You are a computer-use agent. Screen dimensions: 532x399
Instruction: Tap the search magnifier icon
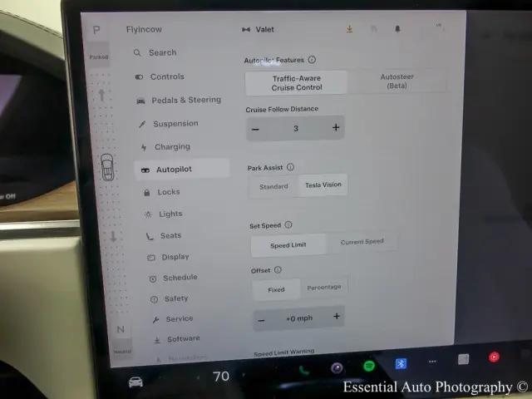tap(137, 52)
